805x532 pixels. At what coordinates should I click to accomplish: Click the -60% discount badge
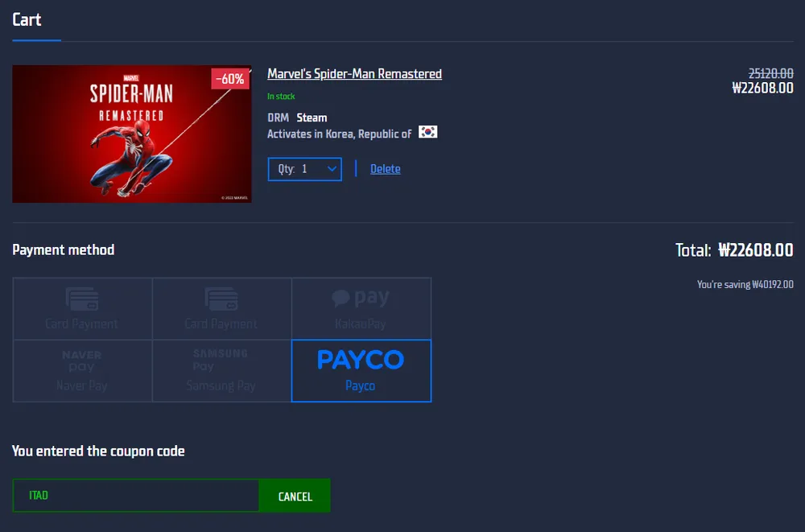230,79
